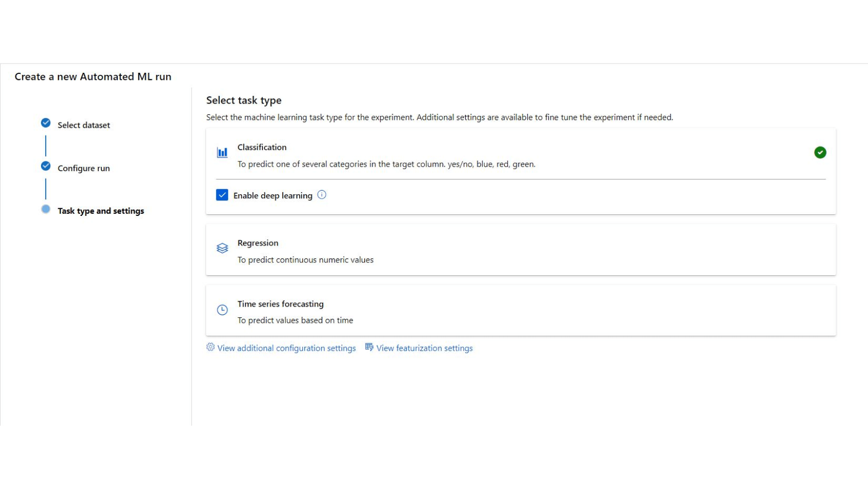This screenshot has width=868, height=489.
Task: Click the featurization settings table icon
Action: [x=369, y=347]
